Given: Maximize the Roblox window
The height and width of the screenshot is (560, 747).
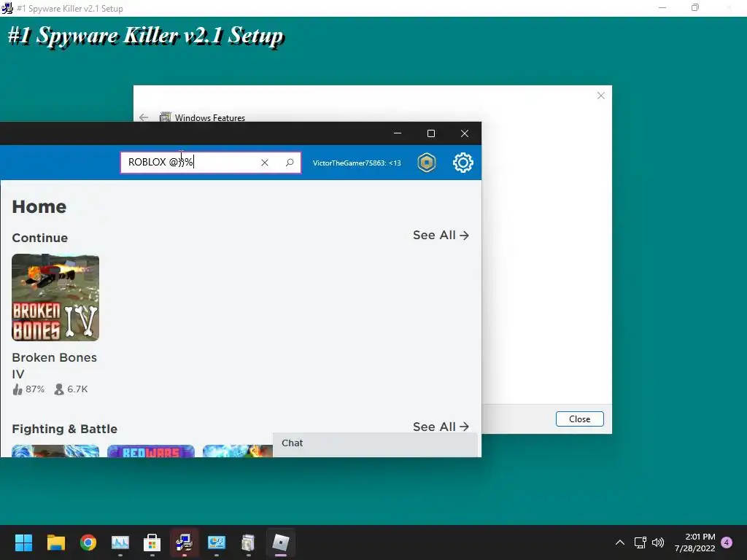Looking at the screenshot, I should (431, 133).
